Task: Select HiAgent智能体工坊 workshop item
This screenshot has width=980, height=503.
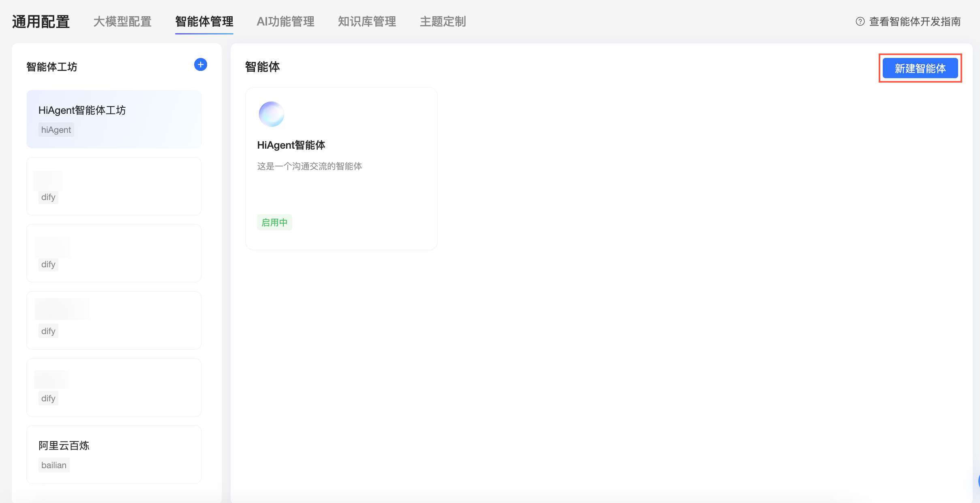Action: click(x=114, y=119)
